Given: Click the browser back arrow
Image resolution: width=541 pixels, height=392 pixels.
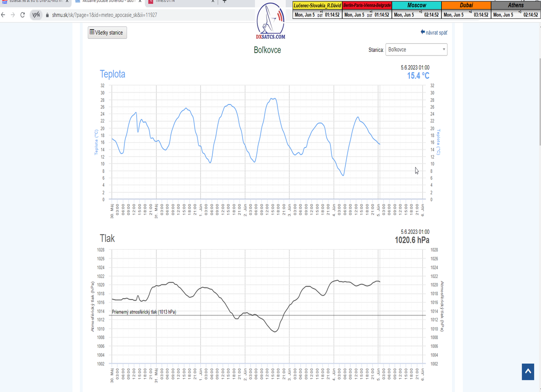Looking at the screenshot, I should tap(4, 15).
